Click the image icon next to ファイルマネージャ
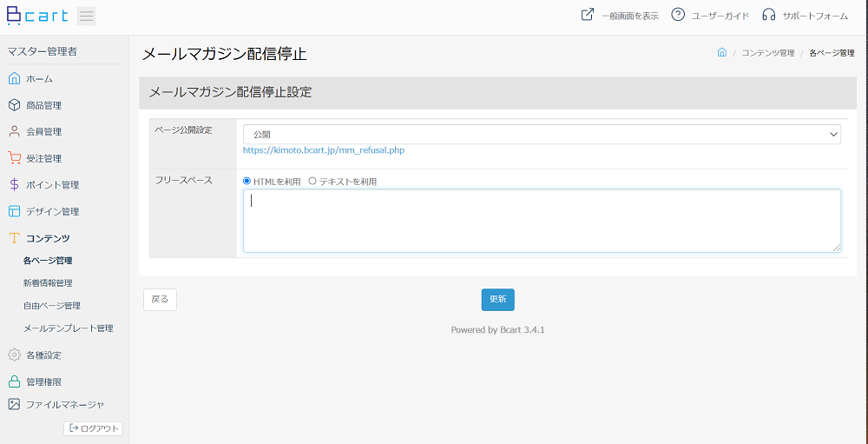Image resolution: width=868 pixels, height=444 pixels. tap(15, 404)
